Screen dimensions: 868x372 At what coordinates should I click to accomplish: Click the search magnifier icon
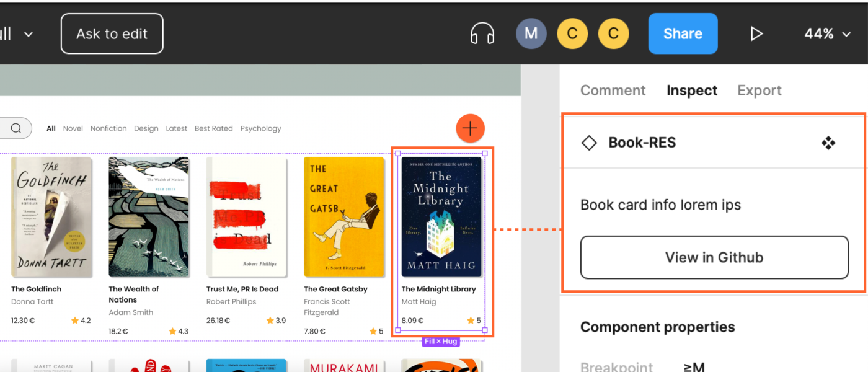point(16,128)
